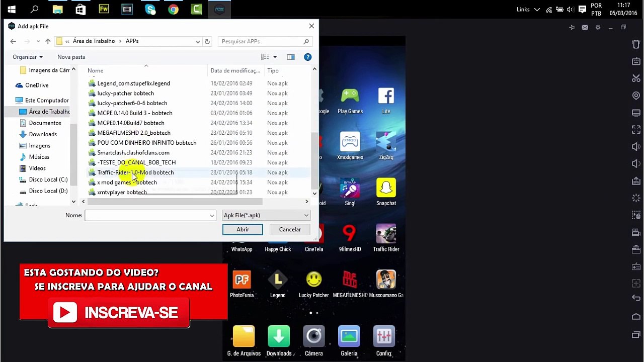Click the Windows Start button

pos(11,9)
